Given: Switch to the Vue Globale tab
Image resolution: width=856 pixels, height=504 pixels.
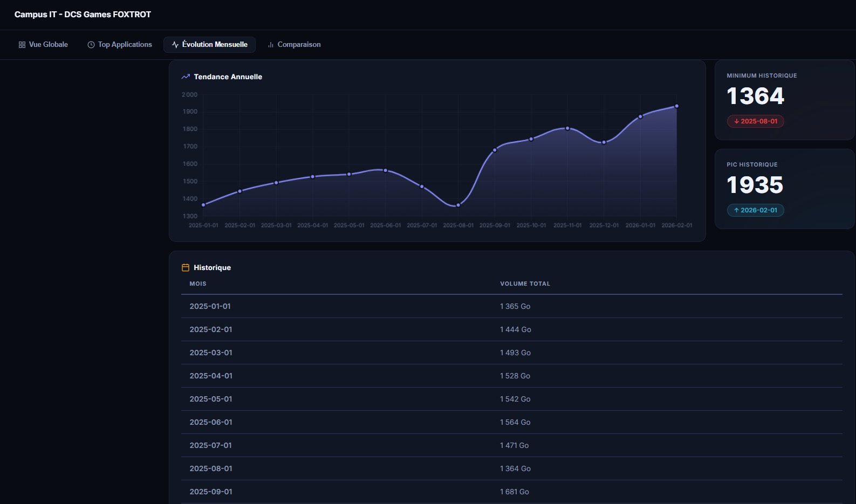Looking at the screenshot, I should click(x=43, y=45).
